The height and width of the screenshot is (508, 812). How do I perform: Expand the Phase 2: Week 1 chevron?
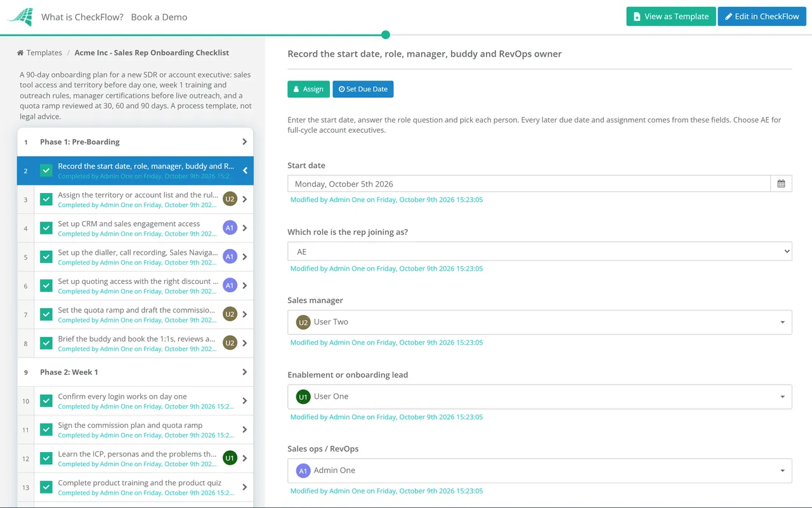245,372
